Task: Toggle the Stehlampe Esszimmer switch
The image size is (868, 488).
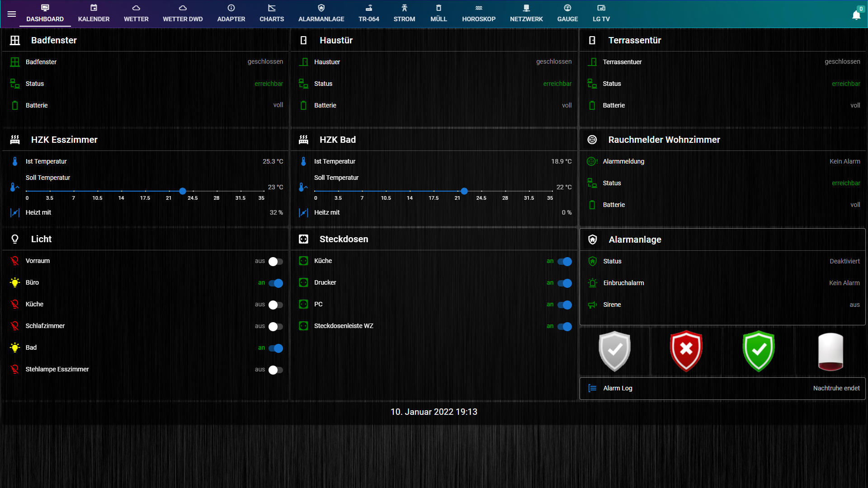Action: point(275,370)
